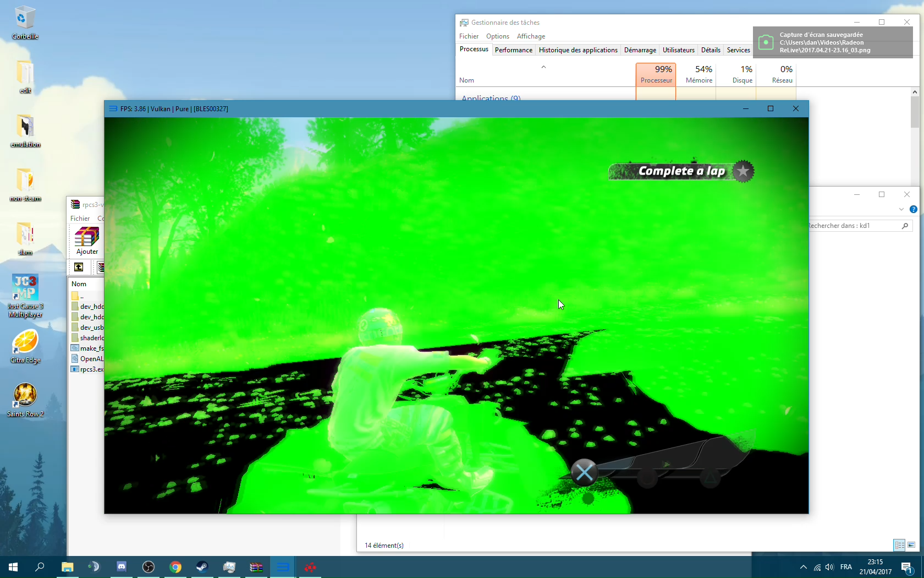Click the cross button prompt in game
Screen dimensions: 924x578
(584, 472)
